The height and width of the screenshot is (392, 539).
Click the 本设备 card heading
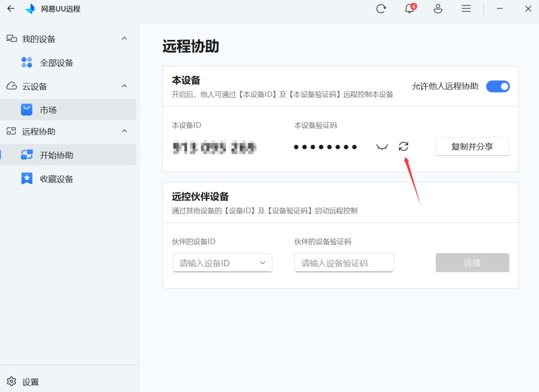point(186,80)
